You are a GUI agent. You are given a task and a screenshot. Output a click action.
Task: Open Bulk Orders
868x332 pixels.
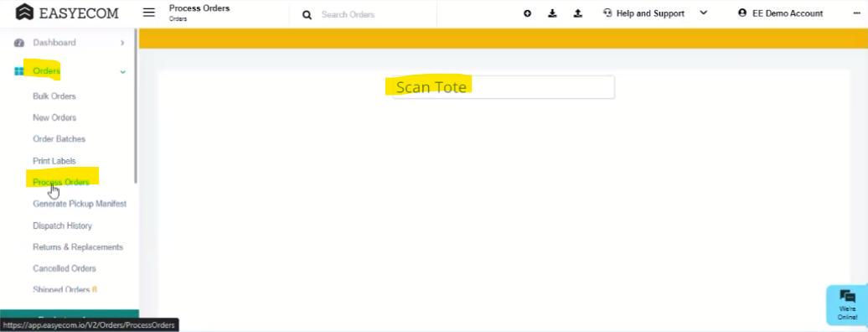point(54,96)
